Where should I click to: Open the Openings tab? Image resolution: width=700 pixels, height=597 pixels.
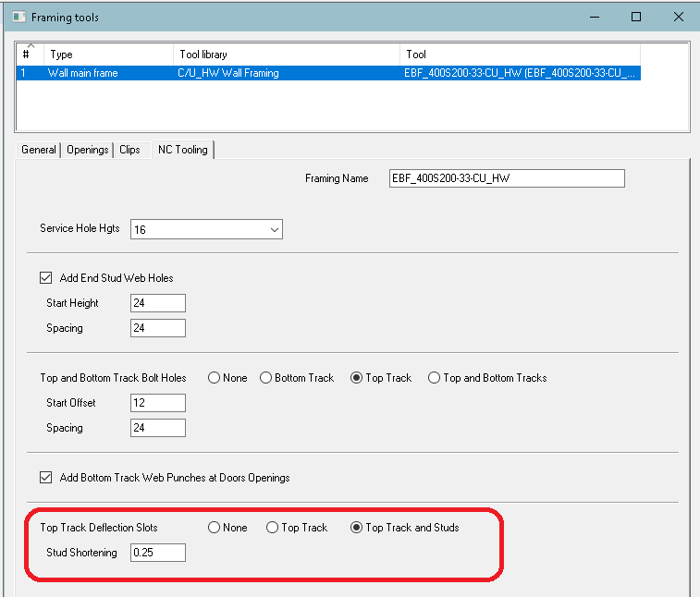pos(88,150)
